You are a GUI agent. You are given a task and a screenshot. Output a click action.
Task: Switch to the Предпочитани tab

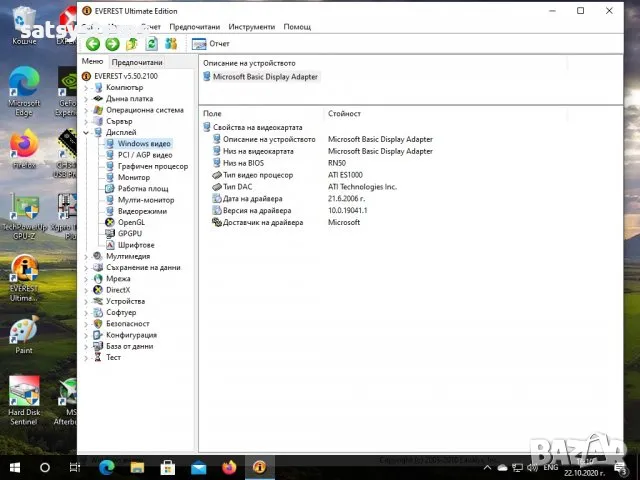coord(137,62)
